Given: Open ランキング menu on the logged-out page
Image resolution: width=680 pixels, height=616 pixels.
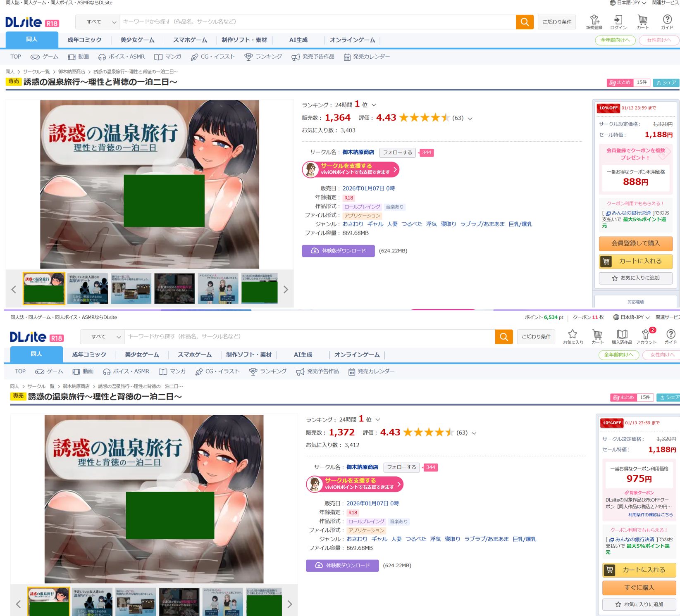Looking at the screenshot, I should coord(263,57).
